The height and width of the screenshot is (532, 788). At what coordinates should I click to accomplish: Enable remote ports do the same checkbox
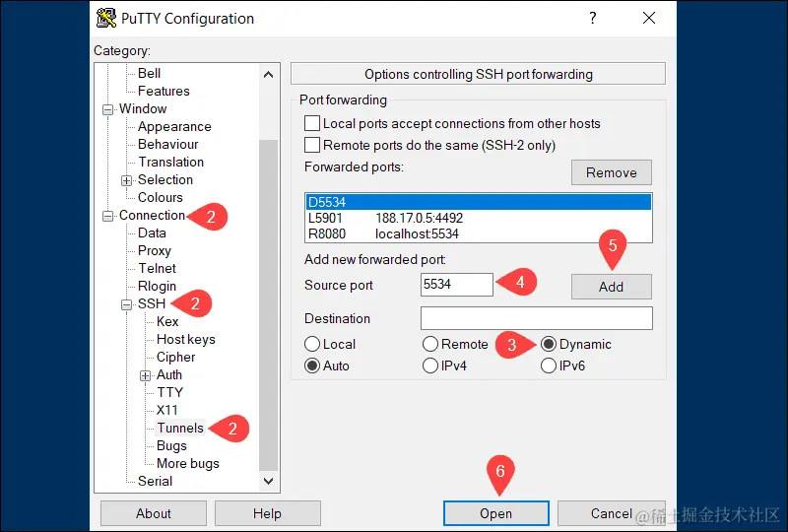(312, 146)
